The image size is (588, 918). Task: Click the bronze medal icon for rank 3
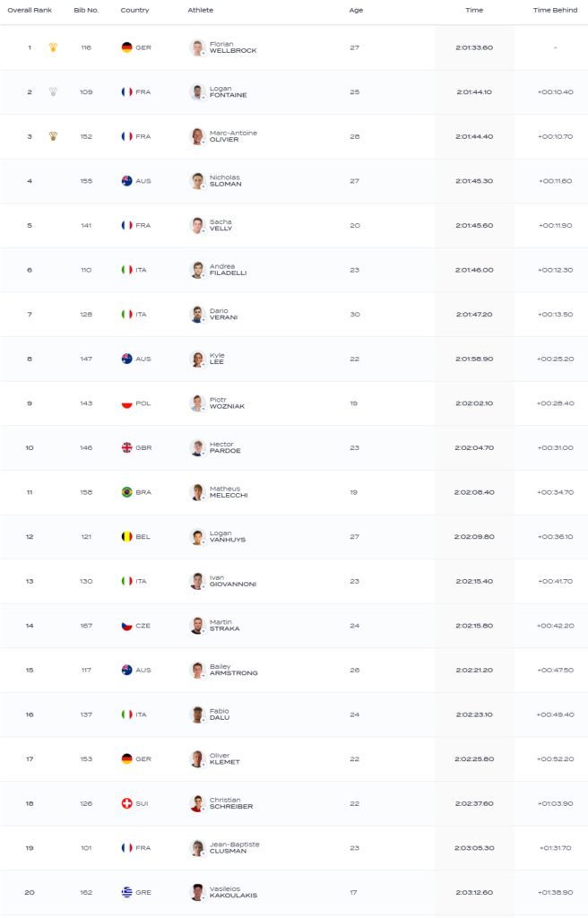[x=53, y=136]
